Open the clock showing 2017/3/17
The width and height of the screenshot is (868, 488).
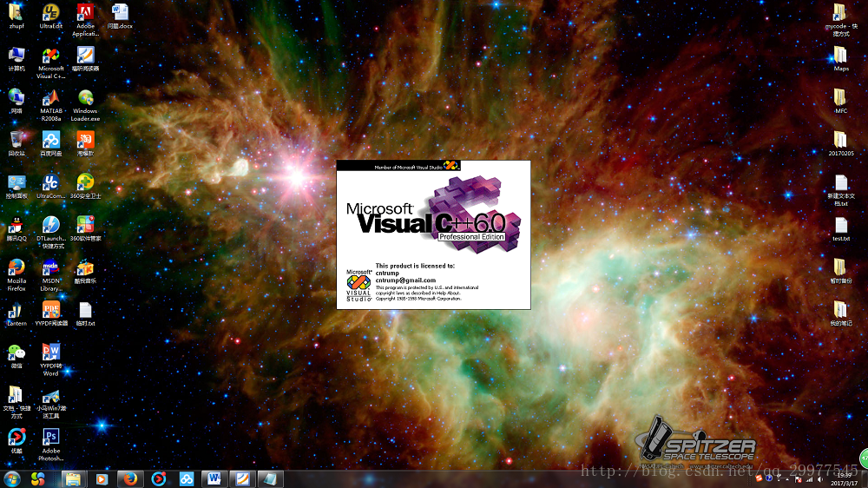845,479
